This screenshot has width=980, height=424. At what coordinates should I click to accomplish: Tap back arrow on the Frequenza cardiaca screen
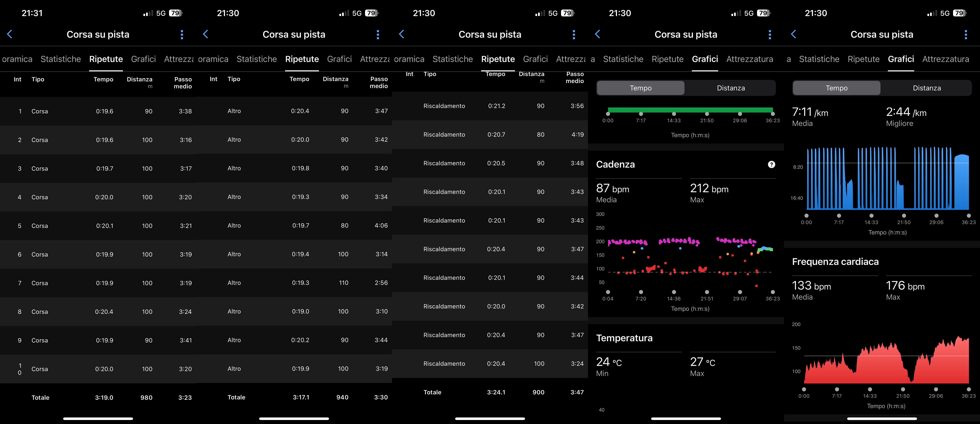click(x=794, y=34)
